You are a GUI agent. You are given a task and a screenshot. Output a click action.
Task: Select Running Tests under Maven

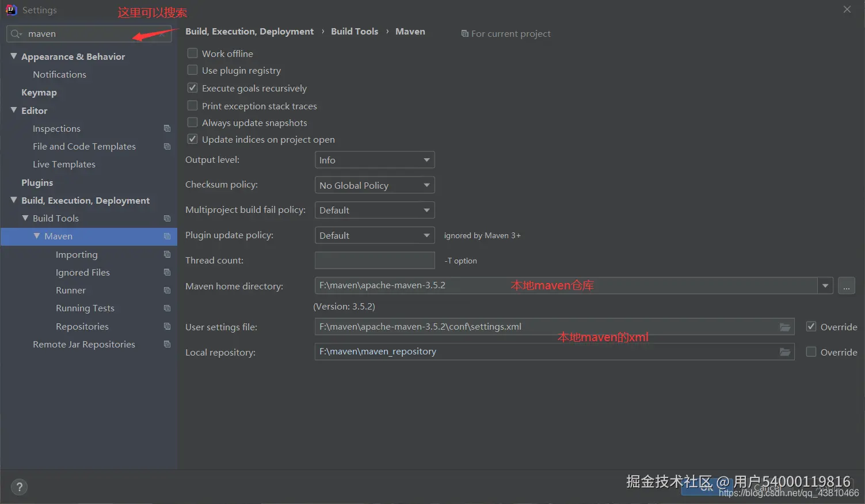[x=85, y=308]
